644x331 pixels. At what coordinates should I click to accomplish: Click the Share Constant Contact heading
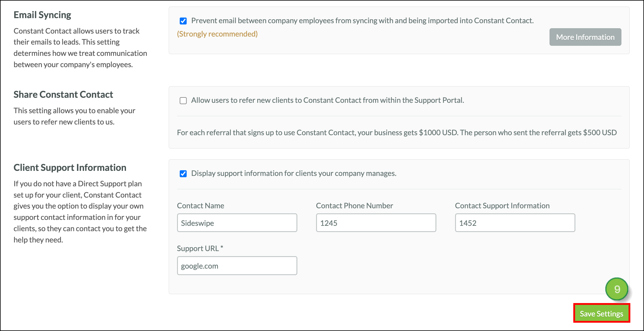pos(63,94)
